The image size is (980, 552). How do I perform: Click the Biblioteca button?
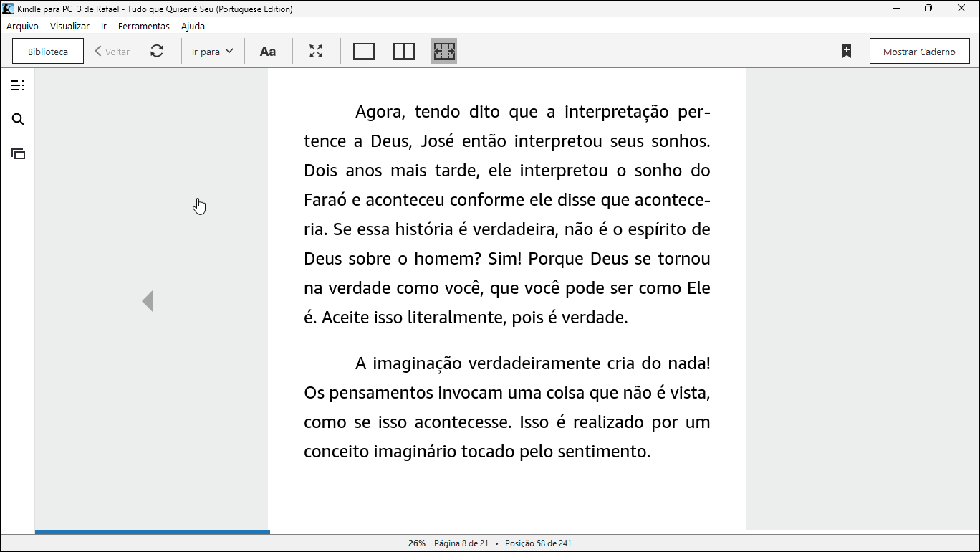pos(48,52)
